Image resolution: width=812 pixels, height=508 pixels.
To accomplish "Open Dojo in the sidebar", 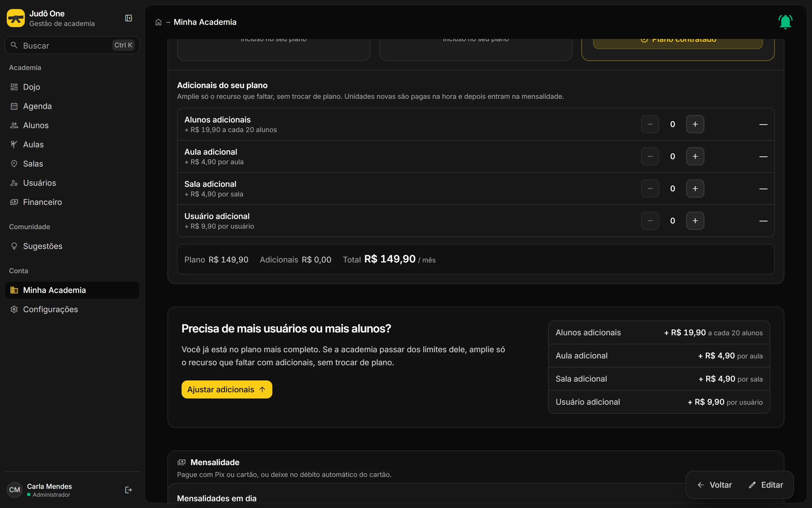I will [72, 87].
